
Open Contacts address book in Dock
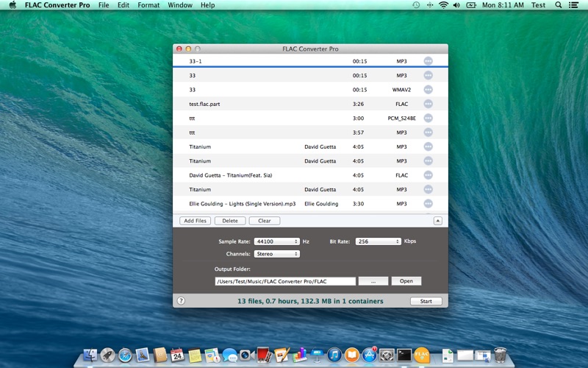coord(160,355)
